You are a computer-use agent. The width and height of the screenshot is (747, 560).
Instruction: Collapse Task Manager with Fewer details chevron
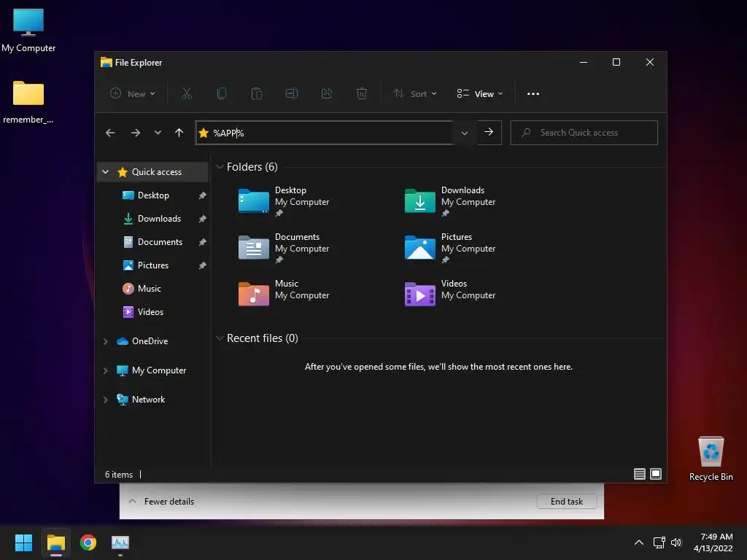pos(133,501)
